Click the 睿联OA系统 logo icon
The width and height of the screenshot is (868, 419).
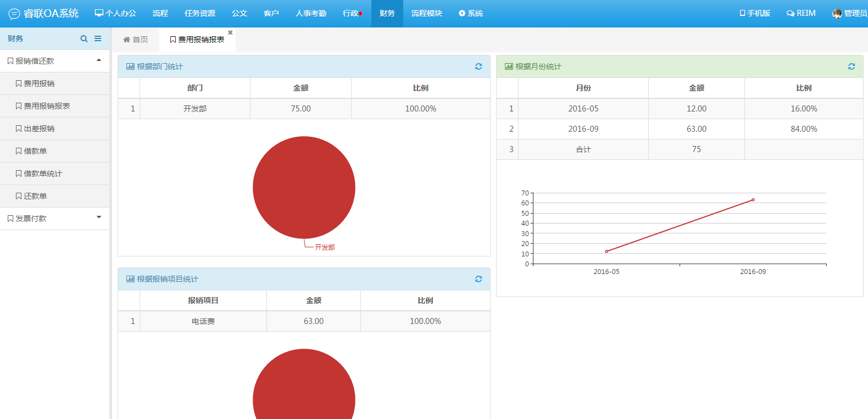(14, 14)
